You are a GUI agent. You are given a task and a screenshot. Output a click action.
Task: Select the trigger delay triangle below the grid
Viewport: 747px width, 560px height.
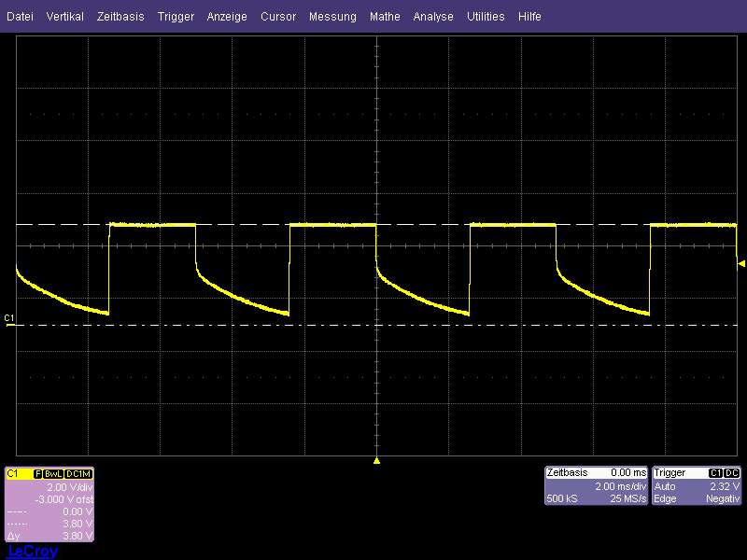[x=376, y=460]
